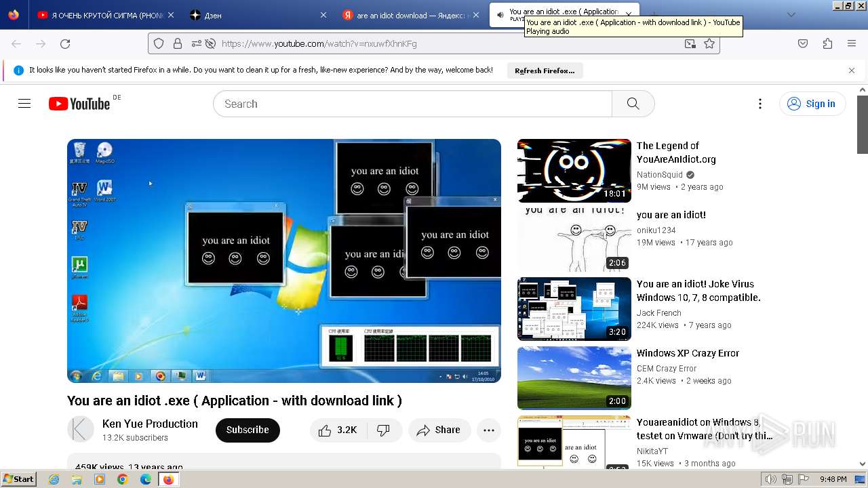This screenshot has width=868, height=488.
Task: Visit NationSquid channel name
Action: click(x=660, y=175)
